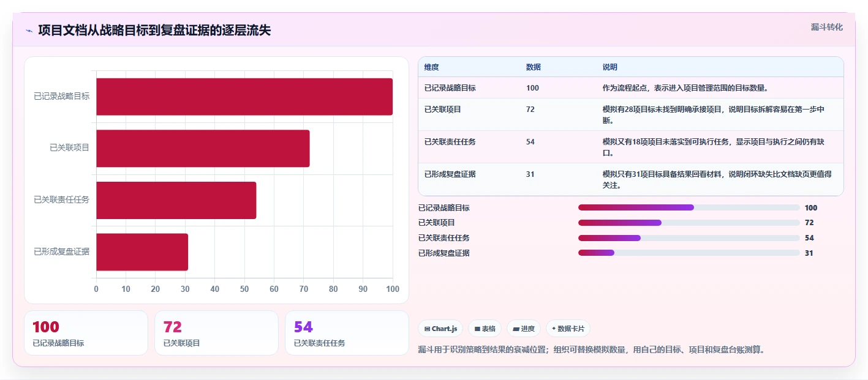Click the value 31 beside the bottom progress bar
Screen dimensions: 868x380
tap(809, 253)
